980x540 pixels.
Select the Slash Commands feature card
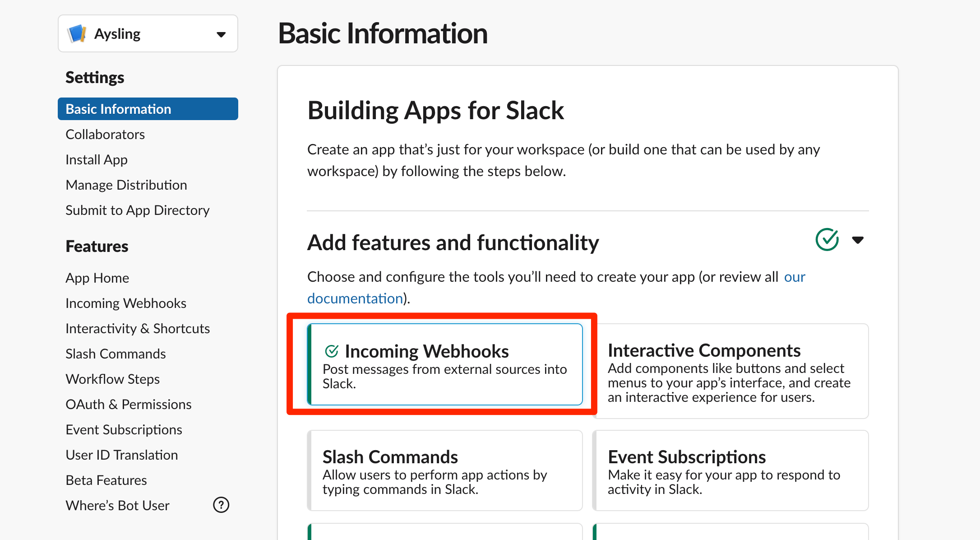(445, 470)
